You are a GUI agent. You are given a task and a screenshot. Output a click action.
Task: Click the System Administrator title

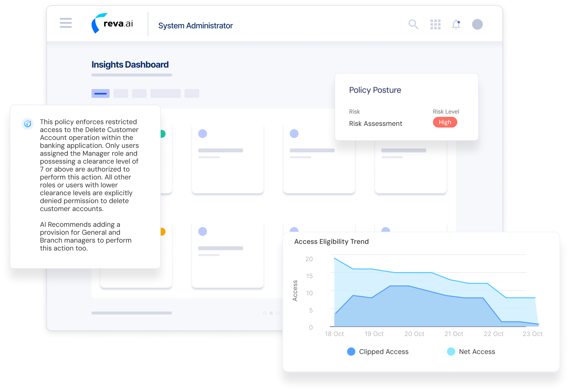tap(195, 26)
